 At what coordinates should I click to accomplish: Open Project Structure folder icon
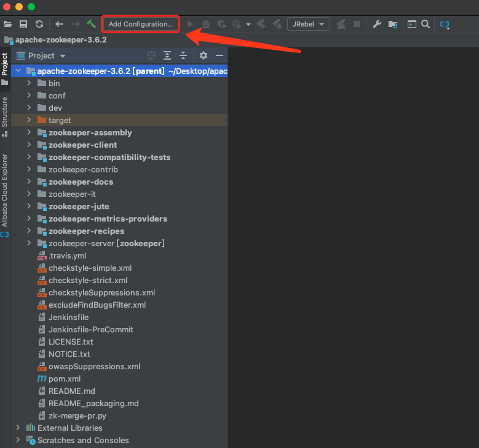point(393,24)
